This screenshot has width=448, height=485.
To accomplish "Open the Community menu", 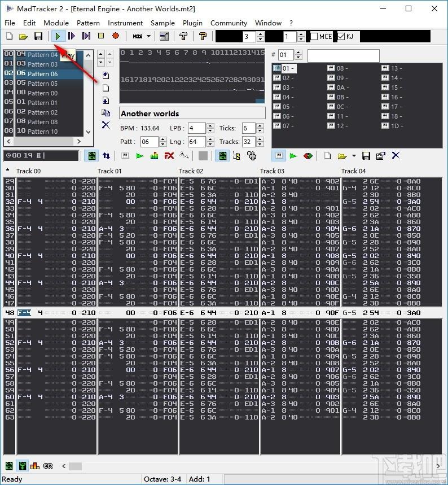I will click(x=229, y=23).
